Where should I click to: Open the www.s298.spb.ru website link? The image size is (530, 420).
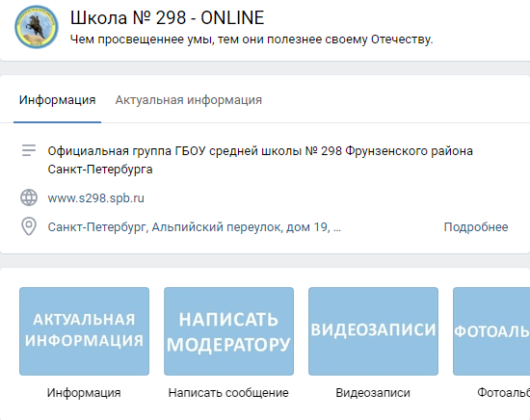tap(96, 198)
